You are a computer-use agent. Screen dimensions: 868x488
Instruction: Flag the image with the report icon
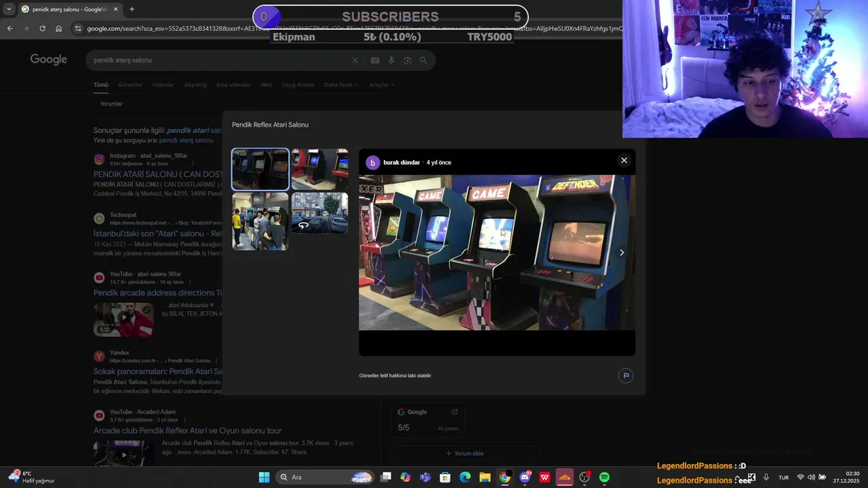[x=626, y=375]
